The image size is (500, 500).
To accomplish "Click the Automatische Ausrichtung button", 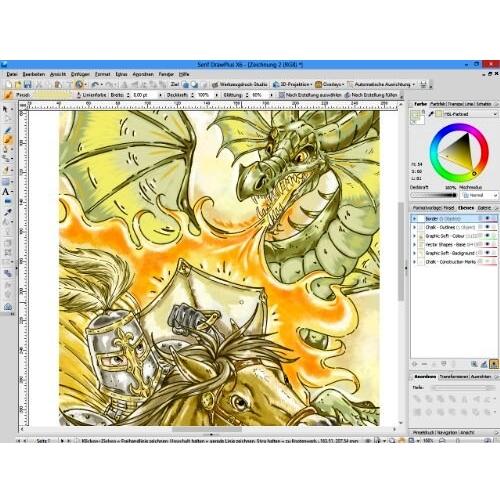I will 381,85.
